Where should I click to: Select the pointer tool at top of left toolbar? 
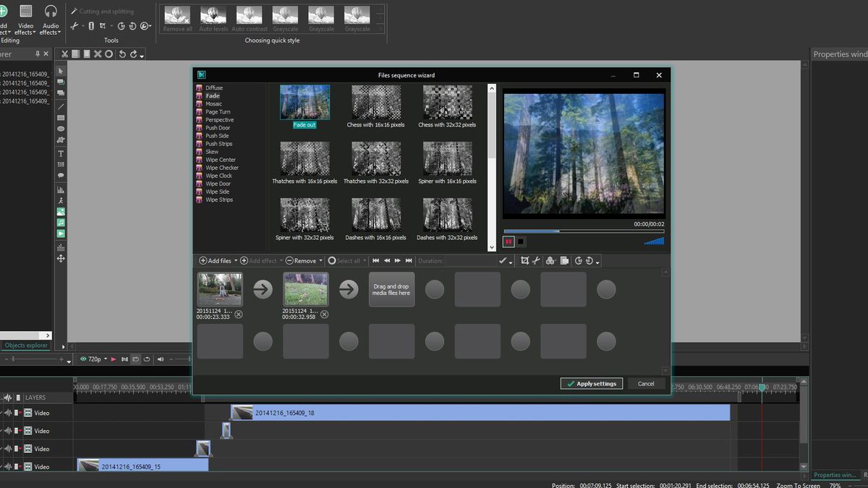click(x=61, y=70)
